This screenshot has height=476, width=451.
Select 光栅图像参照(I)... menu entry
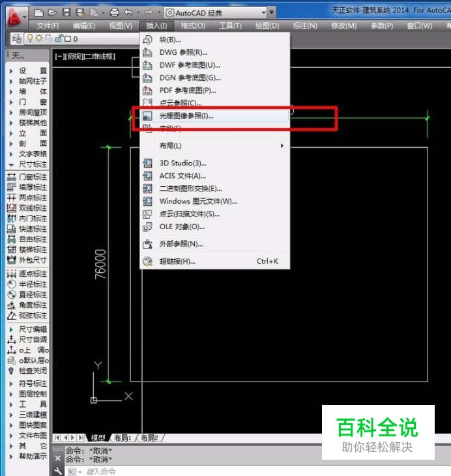(x=215, y=116)
